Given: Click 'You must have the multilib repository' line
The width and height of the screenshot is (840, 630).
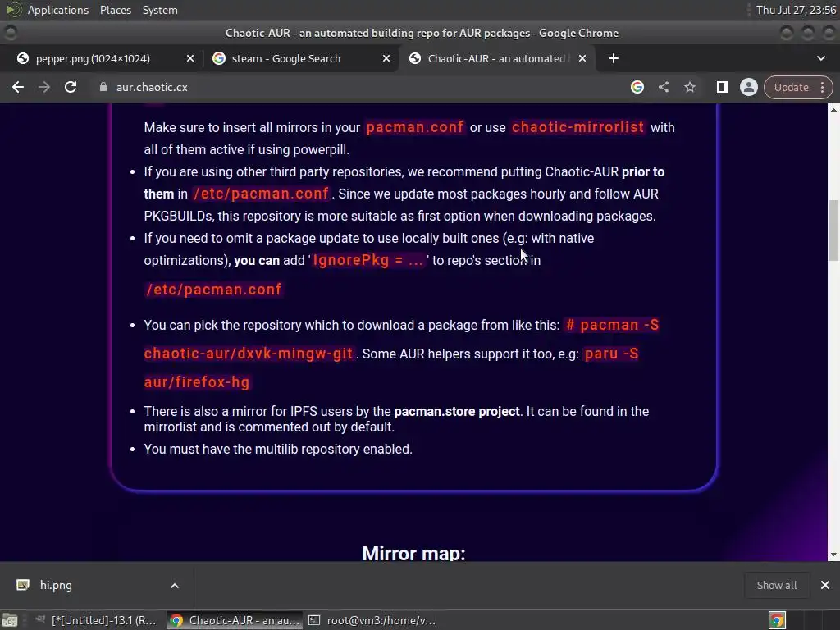Looking at the screenshot, I should 278,449.
